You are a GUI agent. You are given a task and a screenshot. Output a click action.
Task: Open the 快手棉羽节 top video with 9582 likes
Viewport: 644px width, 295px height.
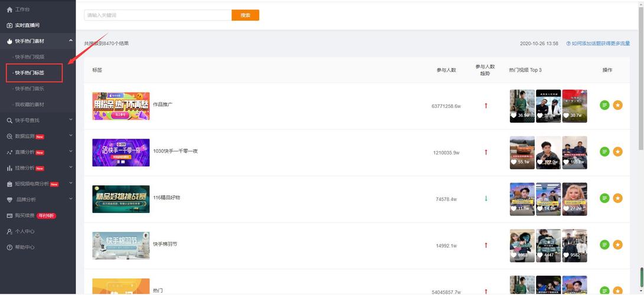[x=574, y=245]
